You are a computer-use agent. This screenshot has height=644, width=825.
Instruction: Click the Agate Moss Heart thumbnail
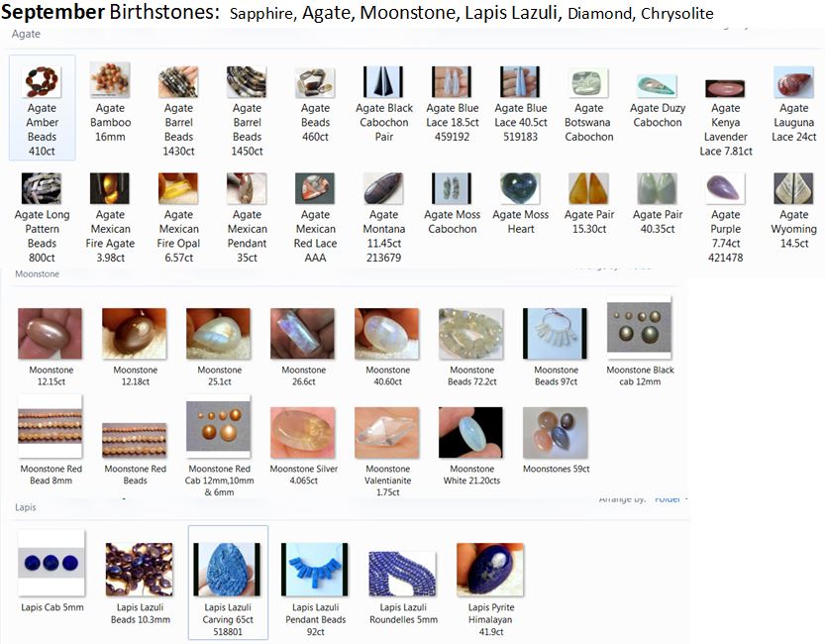520,202
